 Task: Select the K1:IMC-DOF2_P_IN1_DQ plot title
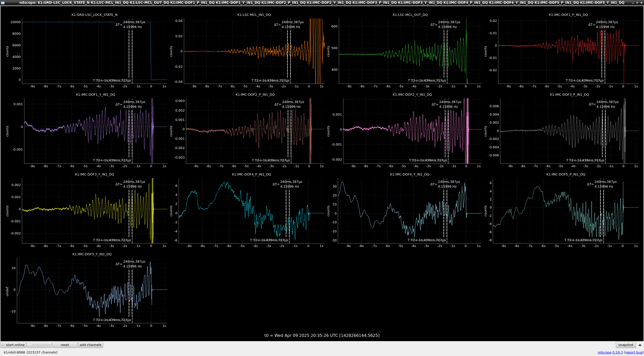click(x=255, y=94)
